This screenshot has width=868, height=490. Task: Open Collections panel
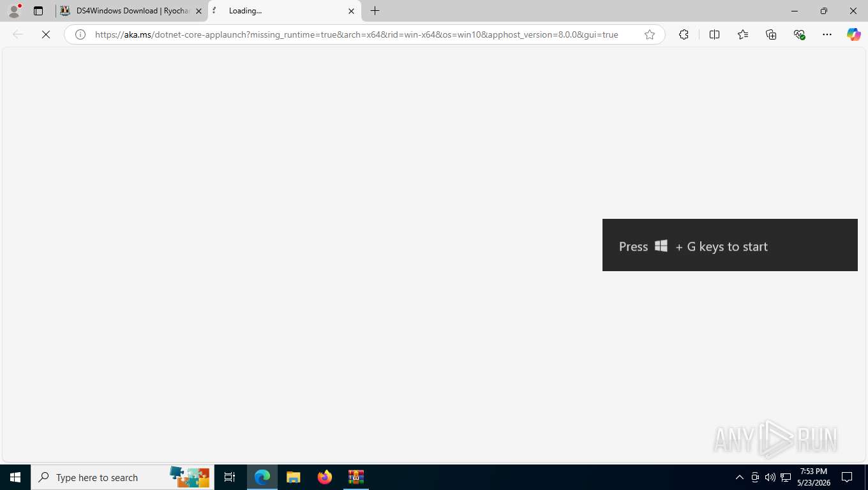[x=771, y=34]
